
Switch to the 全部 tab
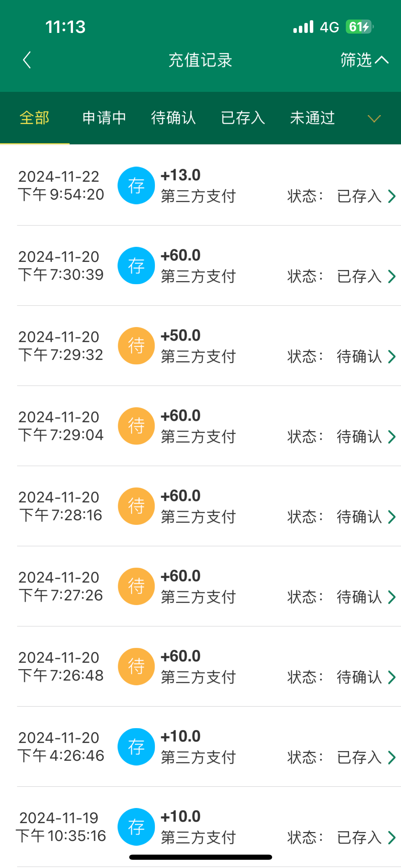pos(35,118)
